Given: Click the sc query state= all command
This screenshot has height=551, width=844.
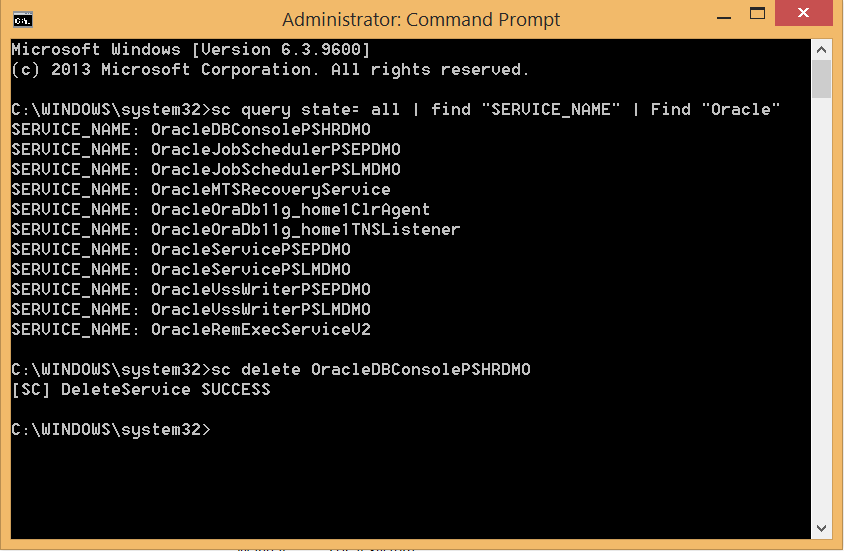Looking at the screenshot, I should [306, 110].
